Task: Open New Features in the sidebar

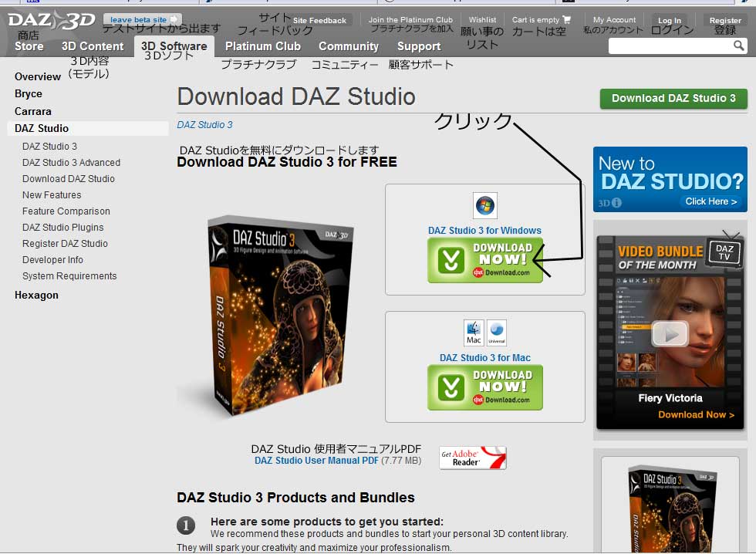Action: click(52, 194)
